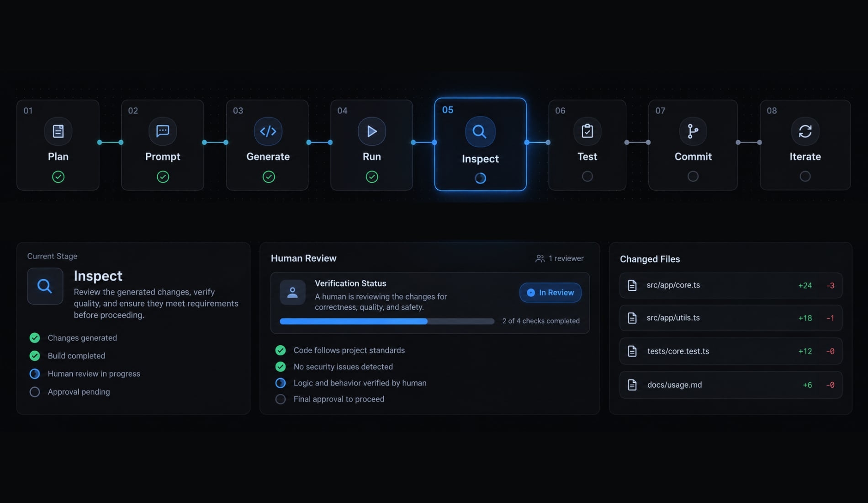Click the Logic and behavior verified indicator
The width and height of the screenshot is (868, 503).
coord(281,383)
